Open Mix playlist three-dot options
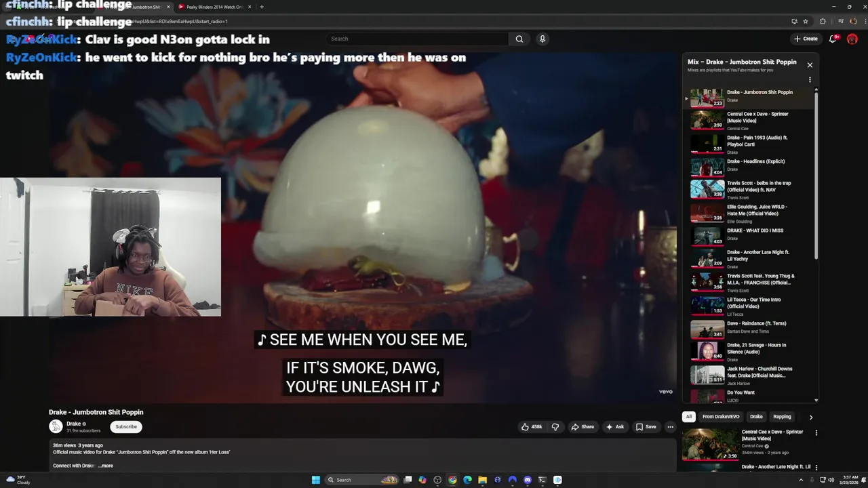 pos(810,80)
